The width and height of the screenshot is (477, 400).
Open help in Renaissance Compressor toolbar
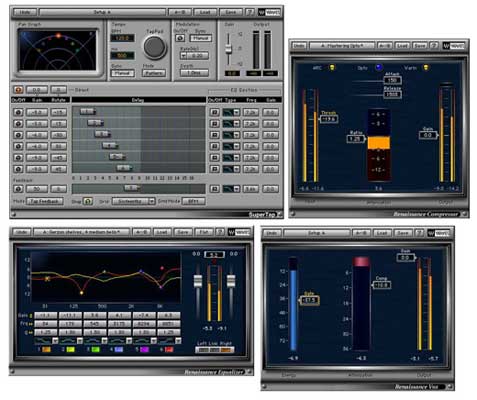434,45
